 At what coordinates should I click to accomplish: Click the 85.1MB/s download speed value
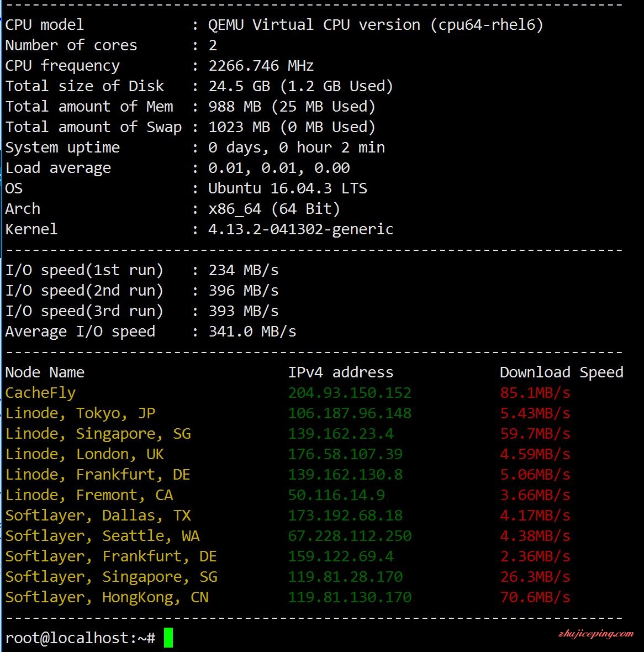pyautogui.click(x=535, y=392)
